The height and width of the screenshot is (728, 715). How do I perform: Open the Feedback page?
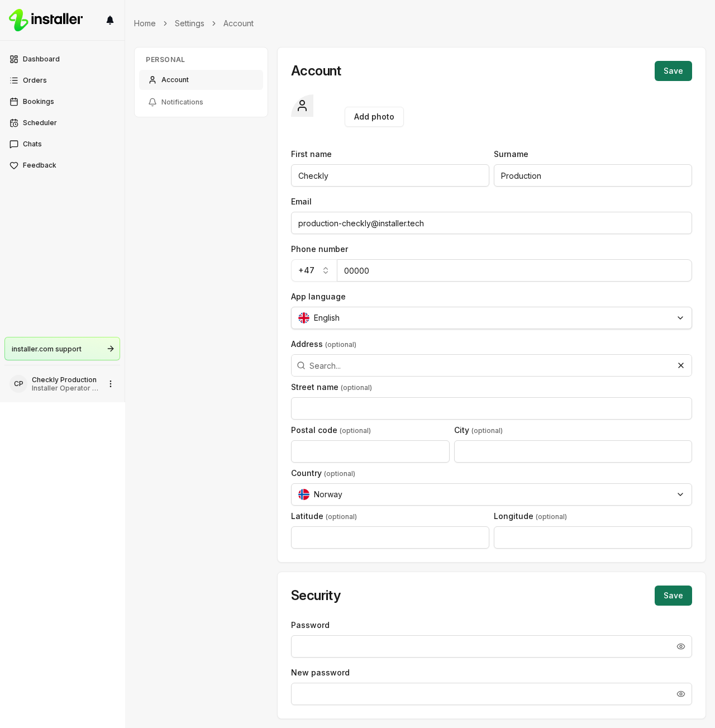[63, 165]
